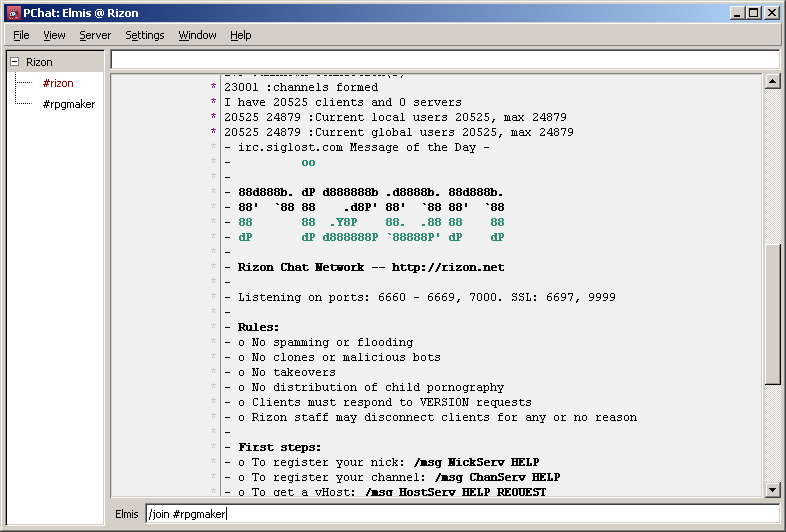Image resolution: width=786 pixels, height=532 pixels.
Task: Click the message input box with /join #rpgmaker
Action: click(x=462, y=514)
